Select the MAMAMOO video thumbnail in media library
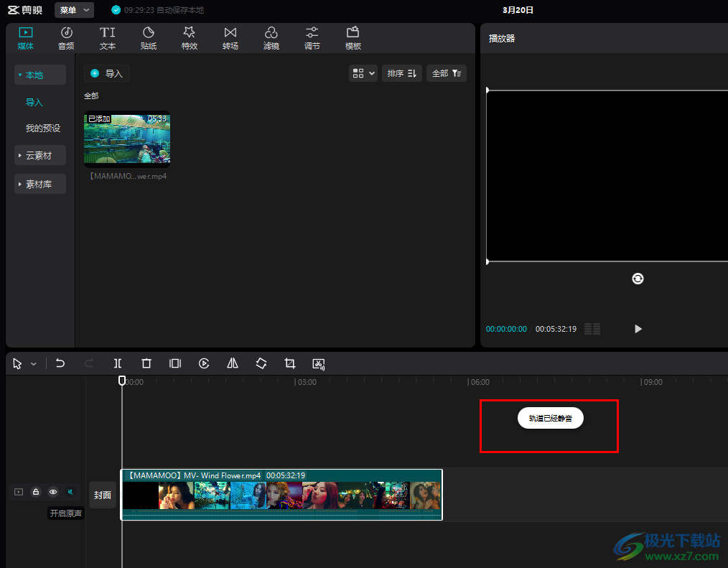Viewport: 728px width, 568px height. (127, 139)
